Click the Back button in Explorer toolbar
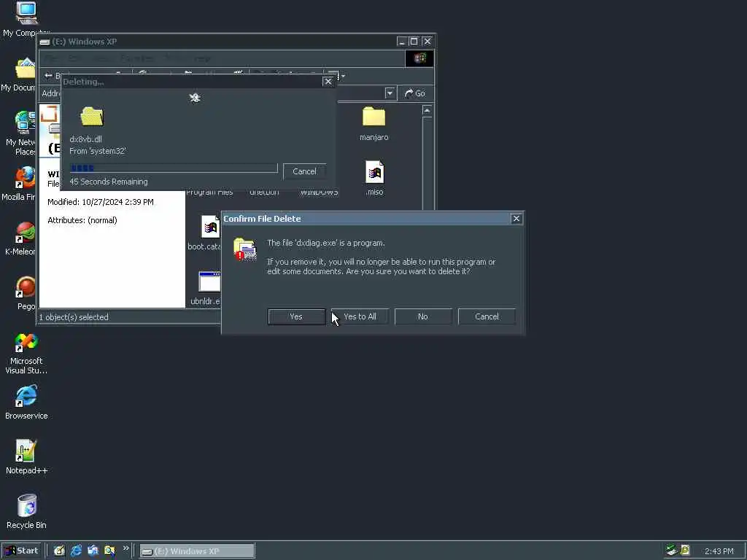Viewport: 747px width, 560px height. click(52, 76)
